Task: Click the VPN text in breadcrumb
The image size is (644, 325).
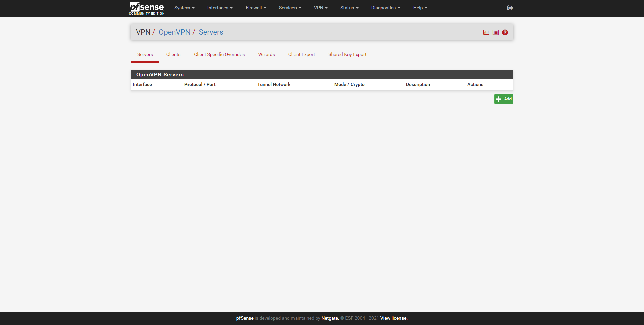Action: [x=143, y=32]
